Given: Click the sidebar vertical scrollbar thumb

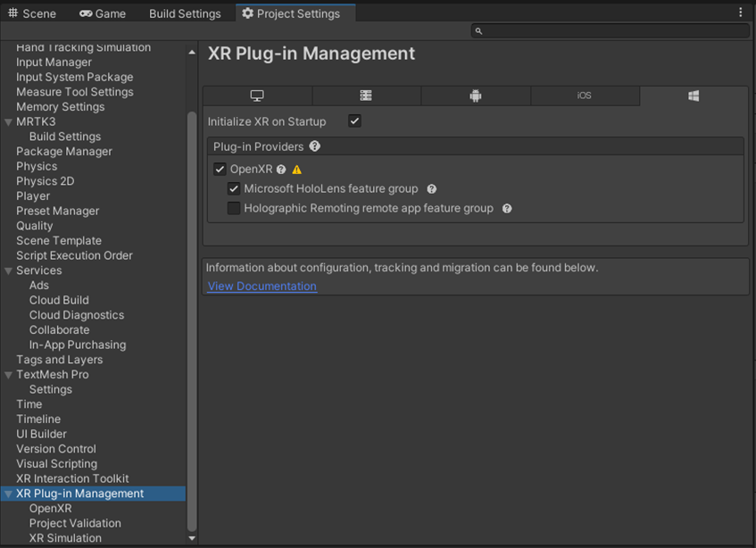Looking at the screenshot, I should (192, 321).
